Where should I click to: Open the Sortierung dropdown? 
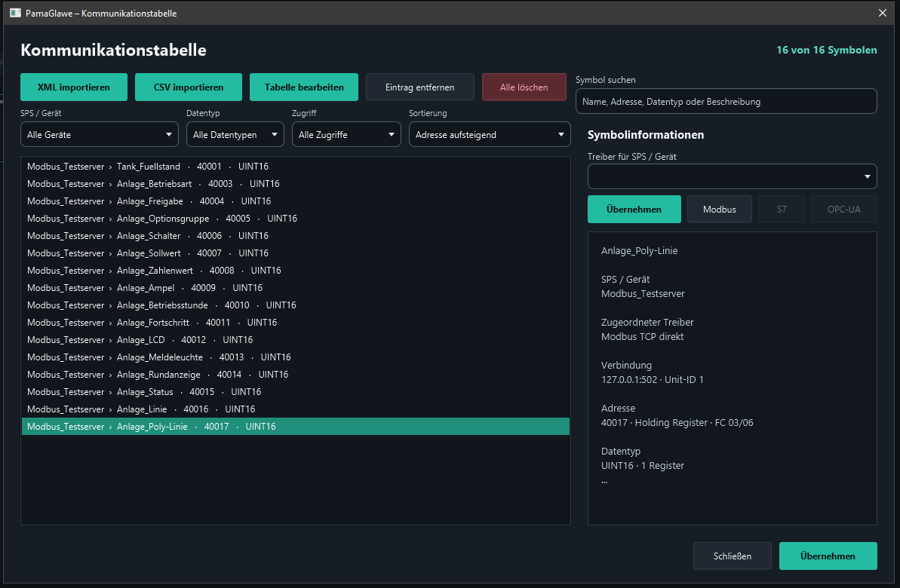tap(490, 135)
